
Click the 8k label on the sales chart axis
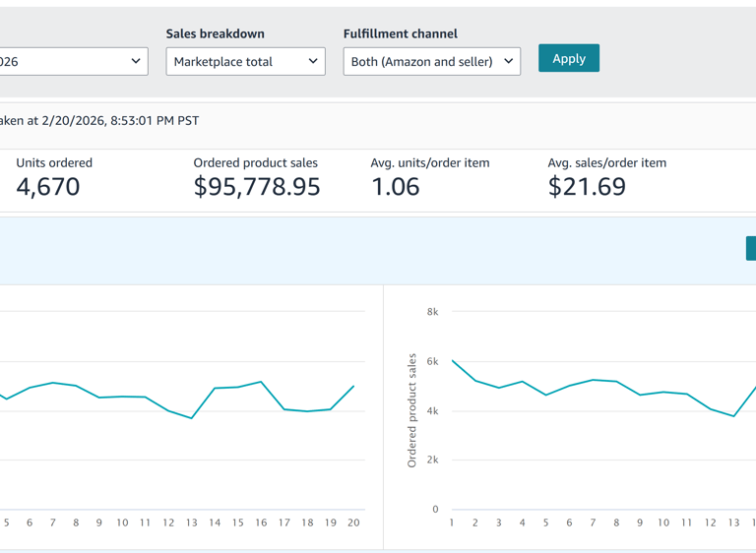(x=432, y=312)
